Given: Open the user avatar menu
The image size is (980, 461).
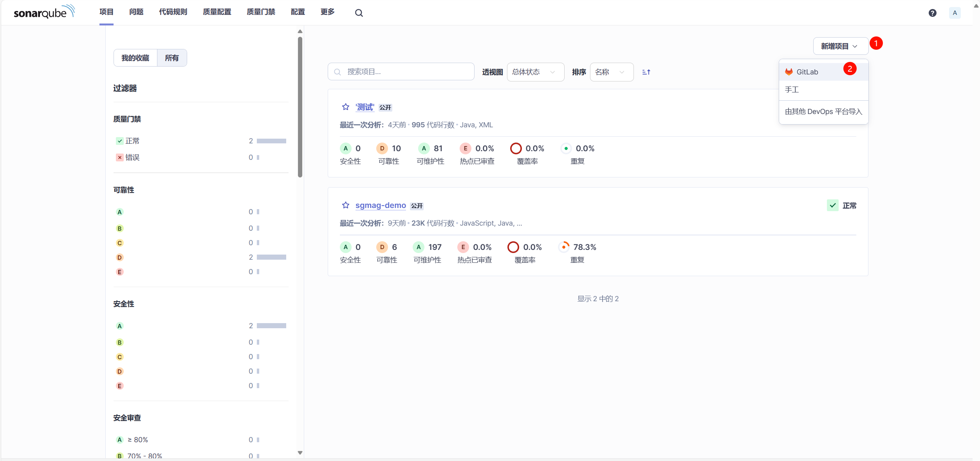Looking at the screenshot, I should [955, 13].
